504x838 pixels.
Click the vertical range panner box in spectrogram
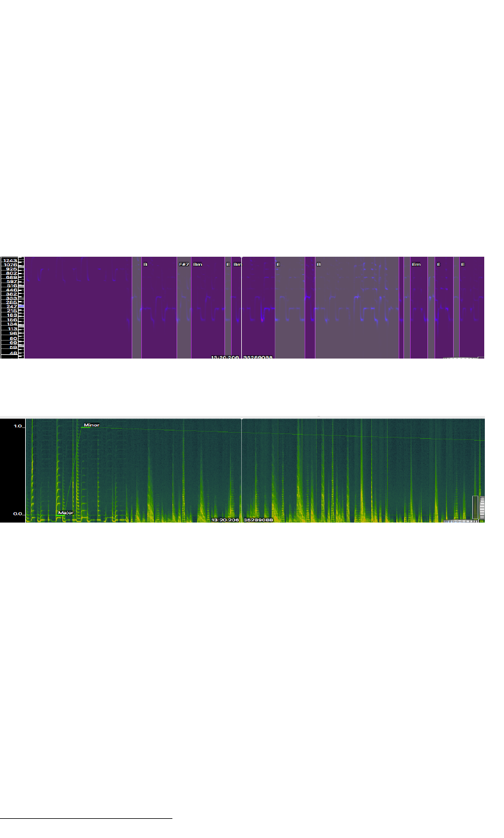475,507
